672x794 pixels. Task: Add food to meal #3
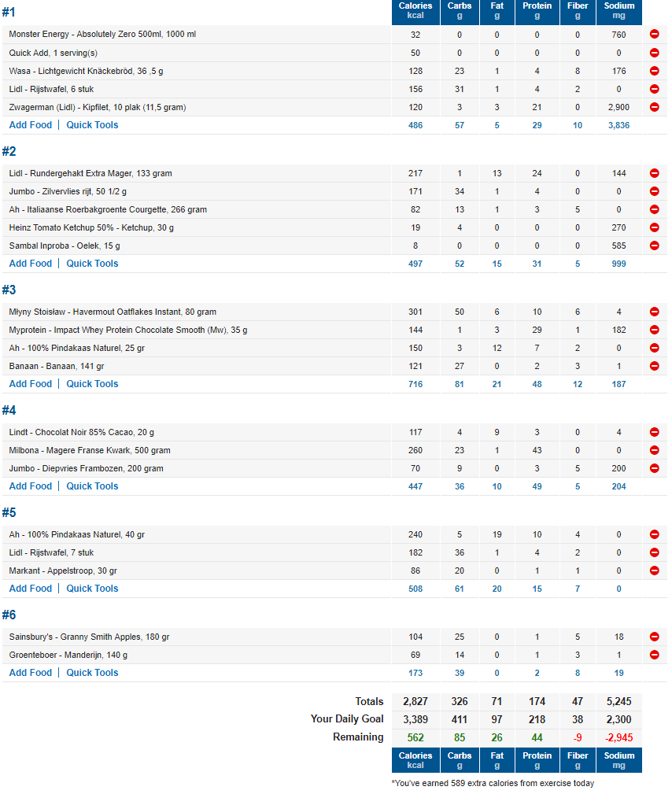30,384
